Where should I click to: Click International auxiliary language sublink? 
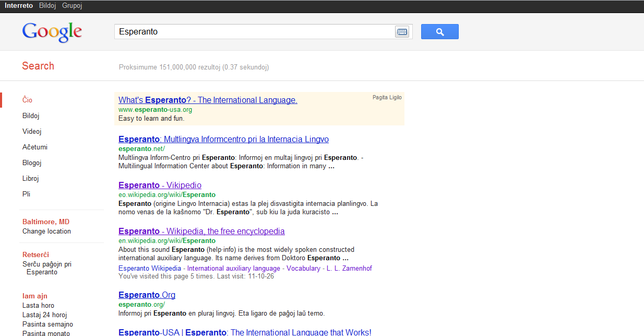[234, 268]
